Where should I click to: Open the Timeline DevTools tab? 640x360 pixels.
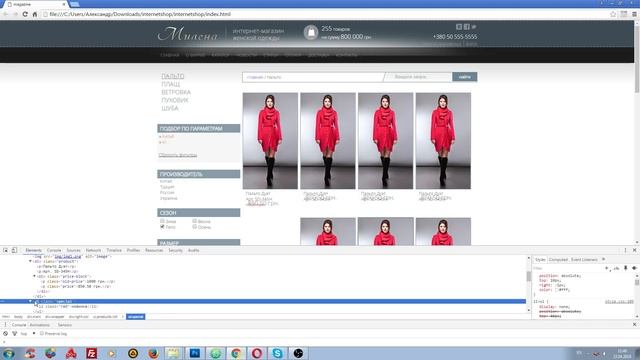[114, 250]
